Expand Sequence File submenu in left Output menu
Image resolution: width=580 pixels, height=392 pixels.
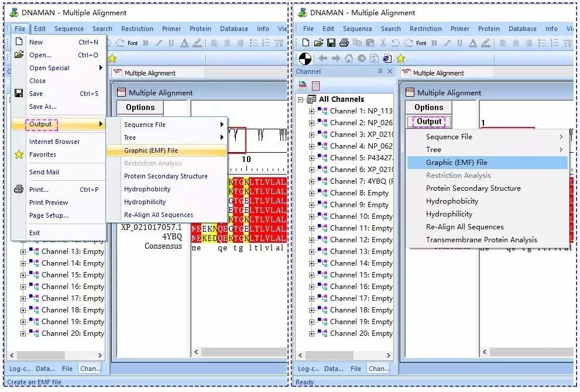tap(167, 125)
